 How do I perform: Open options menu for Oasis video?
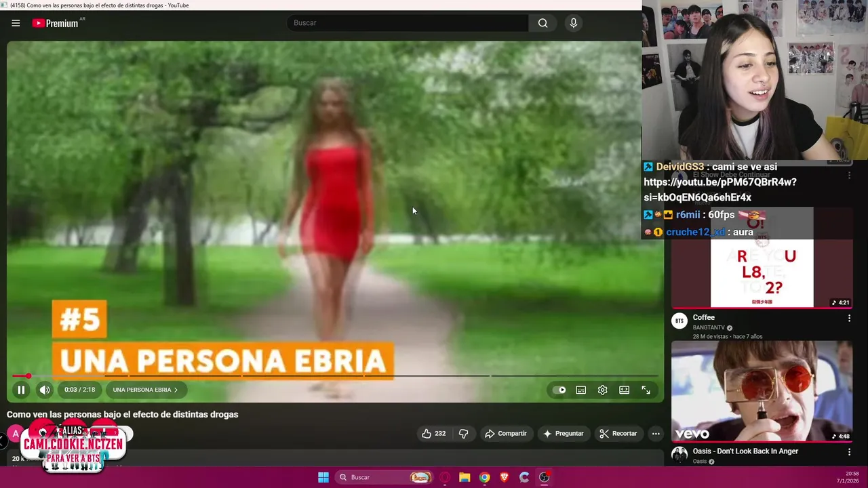pos(849,452)
